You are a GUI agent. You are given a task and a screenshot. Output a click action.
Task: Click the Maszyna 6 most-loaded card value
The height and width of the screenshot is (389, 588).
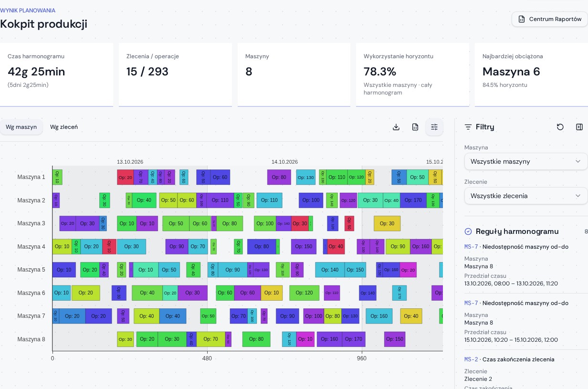511,72
